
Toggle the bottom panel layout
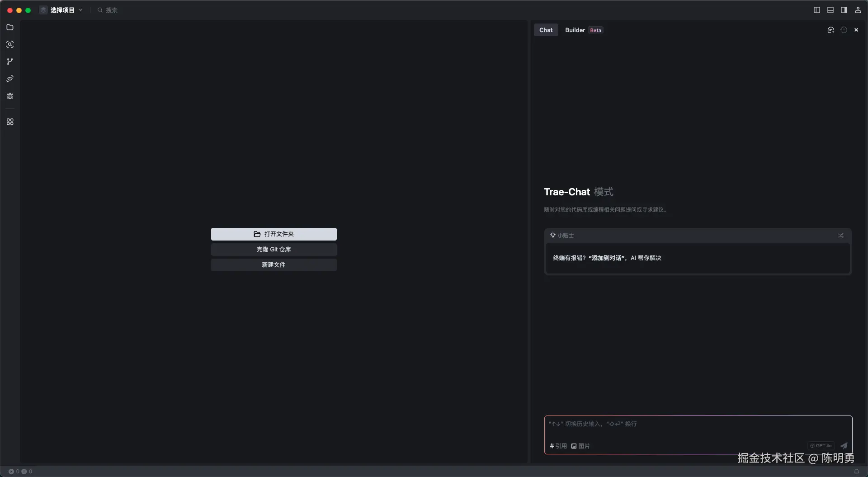click(x=830, y=10)
